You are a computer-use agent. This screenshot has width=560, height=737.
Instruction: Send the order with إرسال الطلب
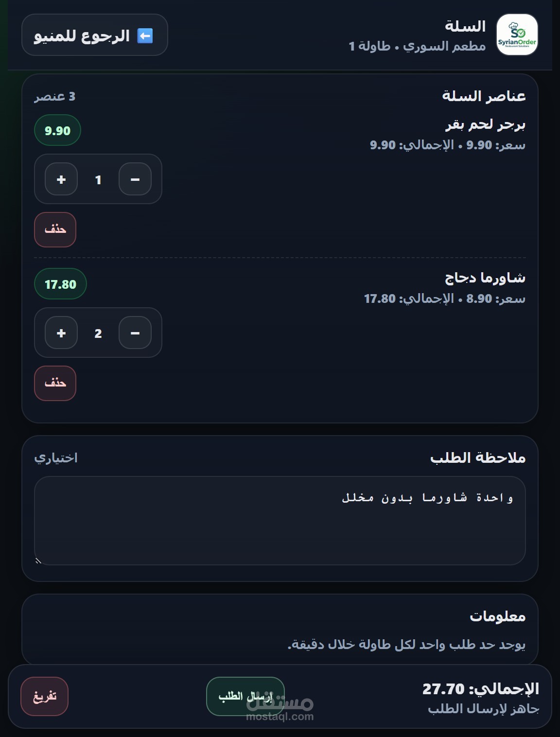pyautogui.click(x=245, y=696)
